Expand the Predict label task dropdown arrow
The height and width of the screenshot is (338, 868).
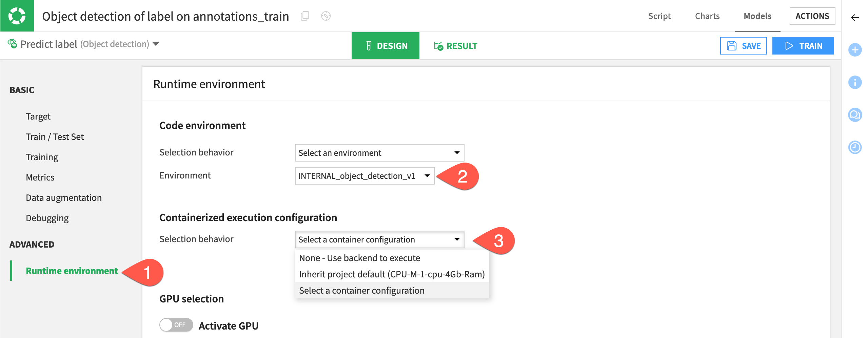click(x=156, y=44)
